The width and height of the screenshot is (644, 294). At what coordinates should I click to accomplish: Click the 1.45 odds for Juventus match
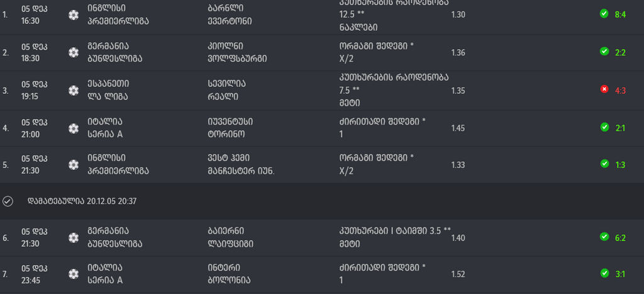pyautogui.click(x=458, y=128)
